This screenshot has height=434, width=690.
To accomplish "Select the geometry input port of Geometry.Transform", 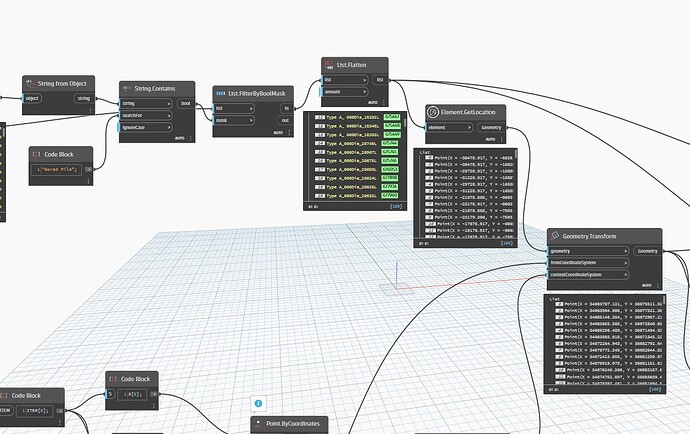I will [x=588, y=251].
